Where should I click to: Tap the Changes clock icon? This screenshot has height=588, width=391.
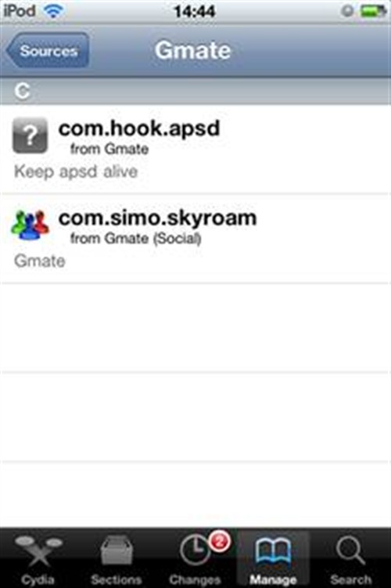195,550
